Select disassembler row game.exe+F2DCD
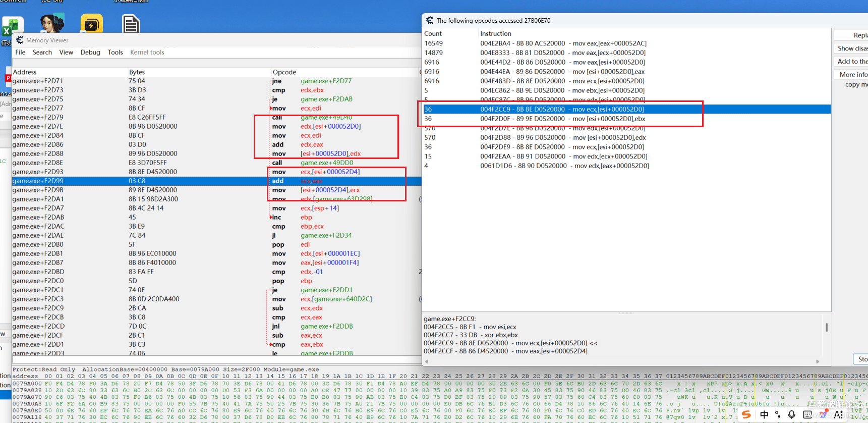Image resolution: width=868 pixels, height=423 pixels. [217, 326]
